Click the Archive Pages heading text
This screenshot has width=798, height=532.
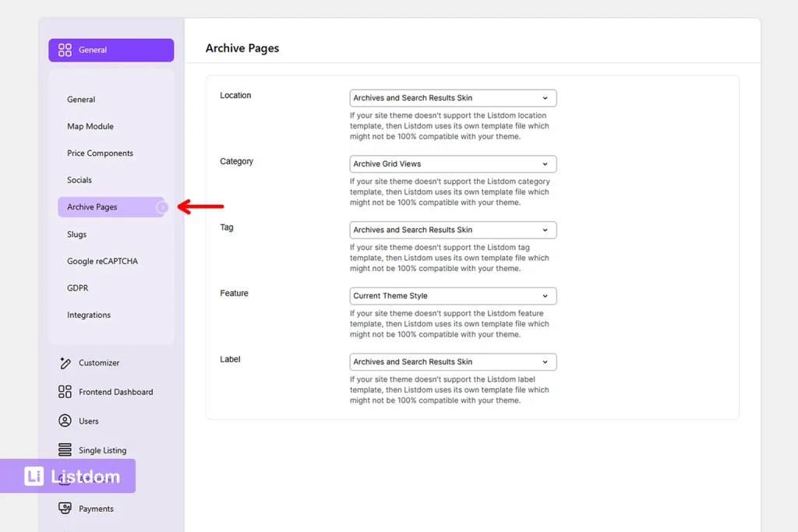tap(242, 48)
